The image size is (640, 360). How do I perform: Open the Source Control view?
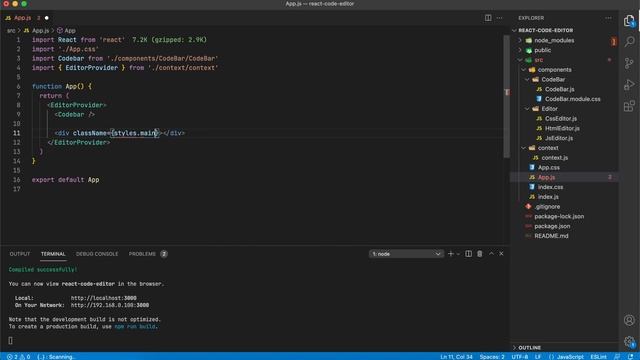click(629, 63)
